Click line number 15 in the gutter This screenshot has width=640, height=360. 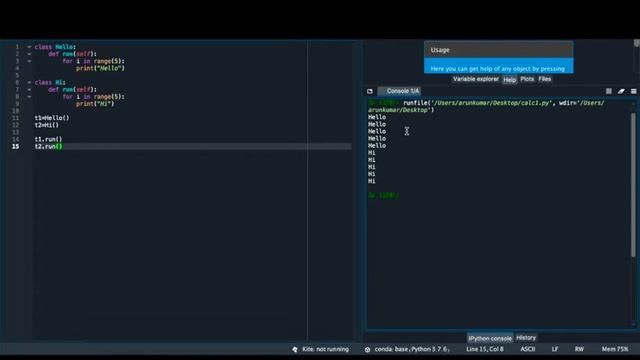pyautogui.click(x=16, y=147)
